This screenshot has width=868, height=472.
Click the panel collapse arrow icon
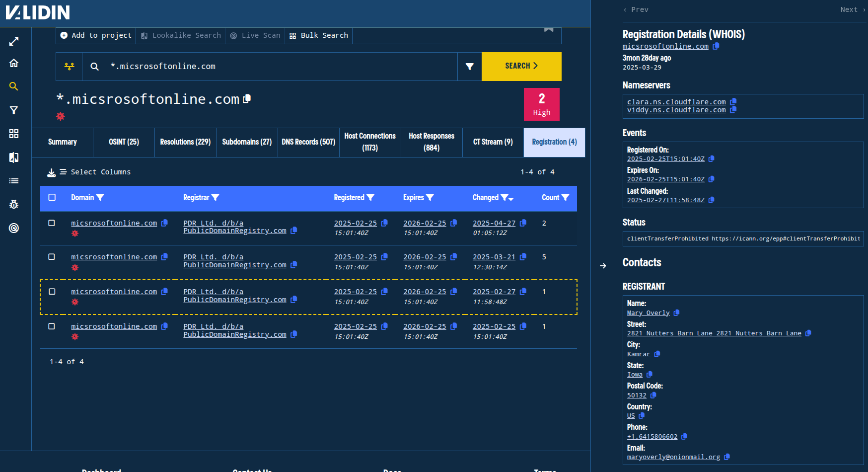[x=603, y=266]
